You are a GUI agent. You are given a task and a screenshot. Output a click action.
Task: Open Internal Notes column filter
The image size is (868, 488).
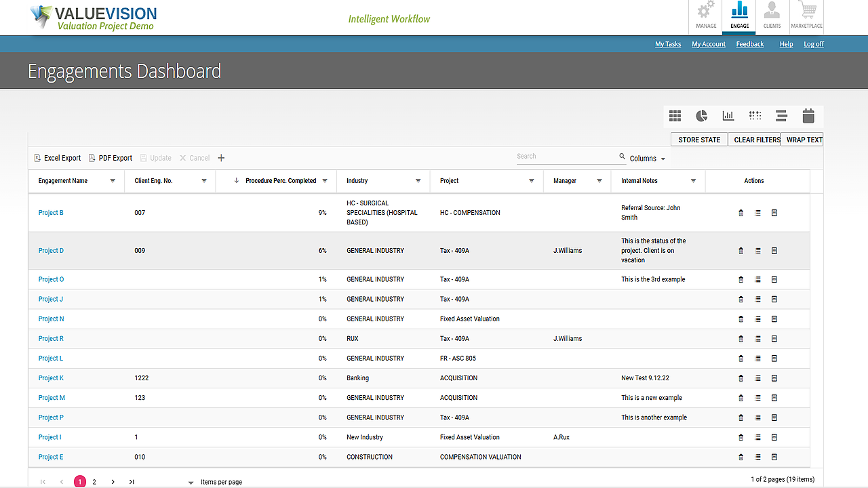(x=693, y=181)
